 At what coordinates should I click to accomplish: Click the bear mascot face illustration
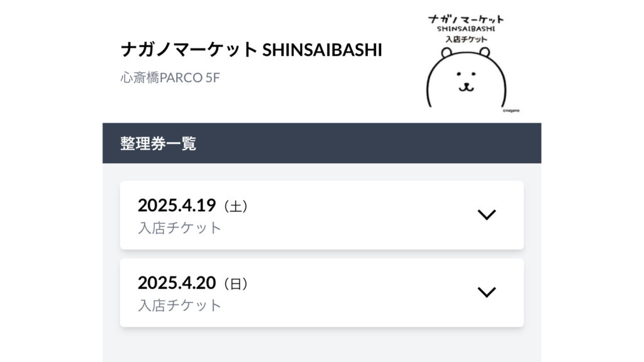click(466, 78)
